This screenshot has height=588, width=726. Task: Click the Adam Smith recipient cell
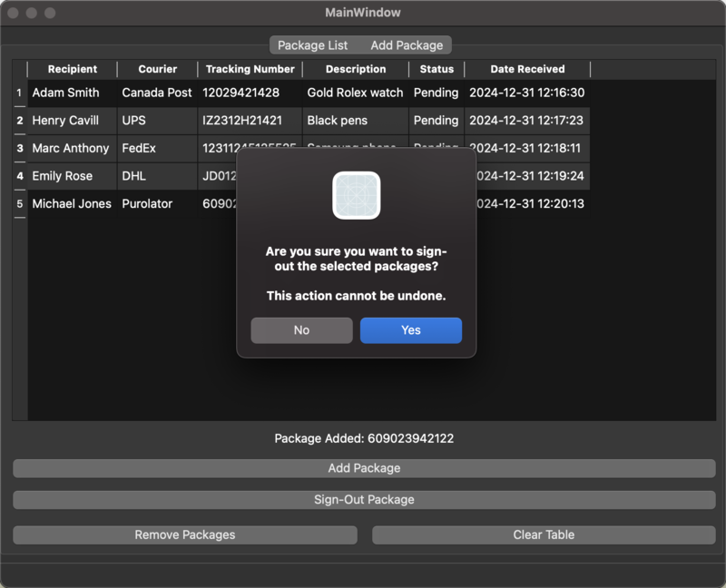click(x=73, y=93)
